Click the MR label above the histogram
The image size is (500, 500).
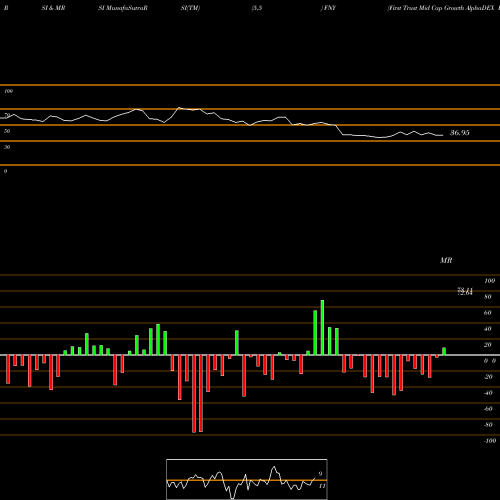click(x=446, y=260)
